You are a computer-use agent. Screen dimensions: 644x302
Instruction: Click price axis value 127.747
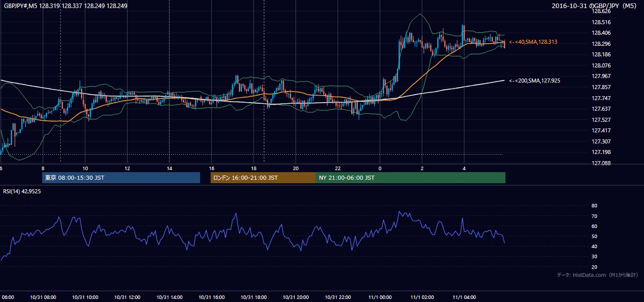coord(602,98)
